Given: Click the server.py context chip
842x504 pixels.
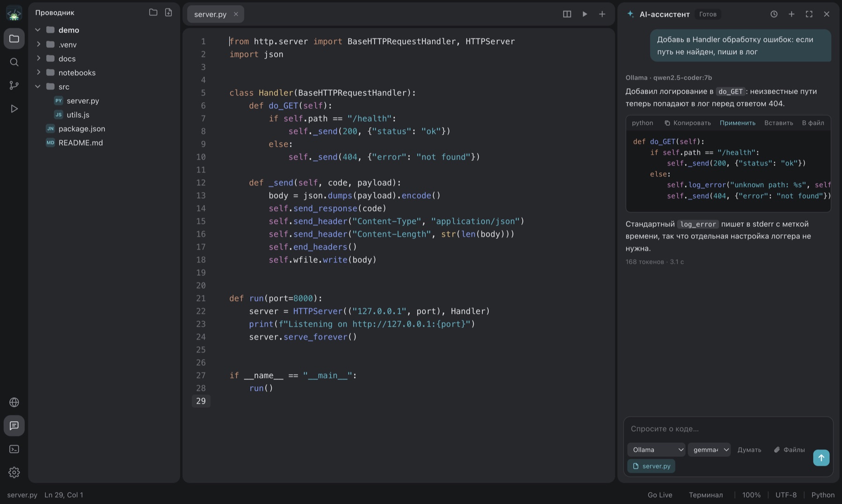Looking at the screenshot, I should point(651,466).
